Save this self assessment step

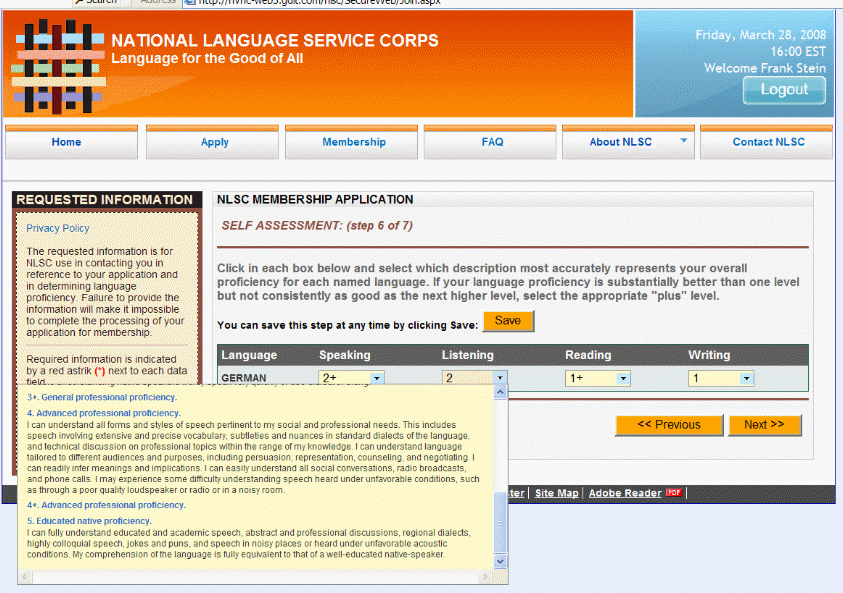coord(508,321)
